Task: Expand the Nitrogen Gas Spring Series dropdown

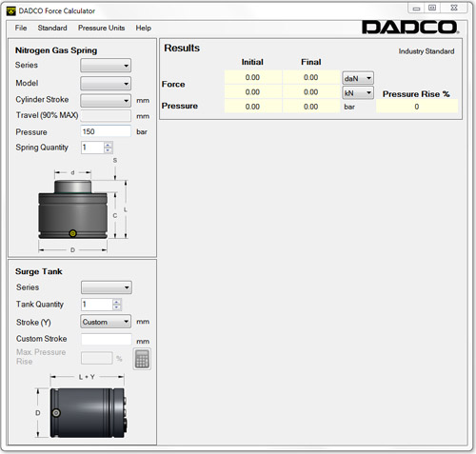Action: tap(106, 66)
